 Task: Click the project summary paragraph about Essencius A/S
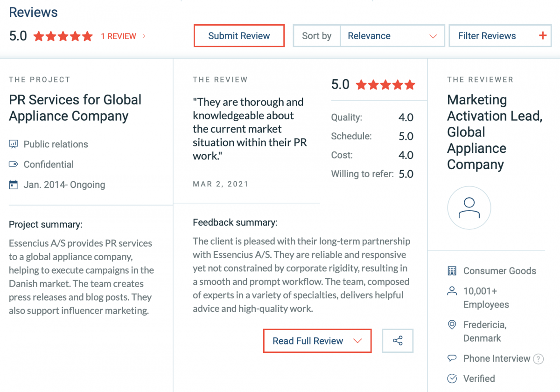click(81, 277)
